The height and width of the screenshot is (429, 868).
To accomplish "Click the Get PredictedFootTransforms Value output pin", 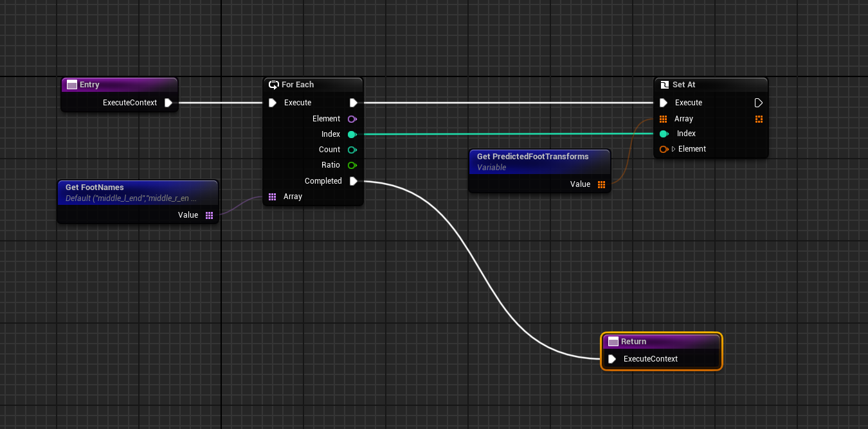I will [602, 184].
